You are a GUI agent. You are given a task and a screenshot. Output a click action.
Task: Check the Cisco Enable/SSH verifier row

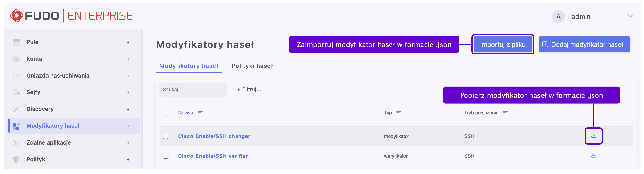tap(165, 156)
